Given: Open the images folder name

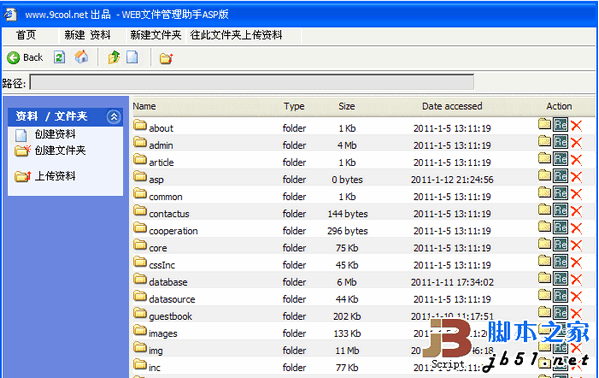Looking at the screenshot, I should point(163,334).
